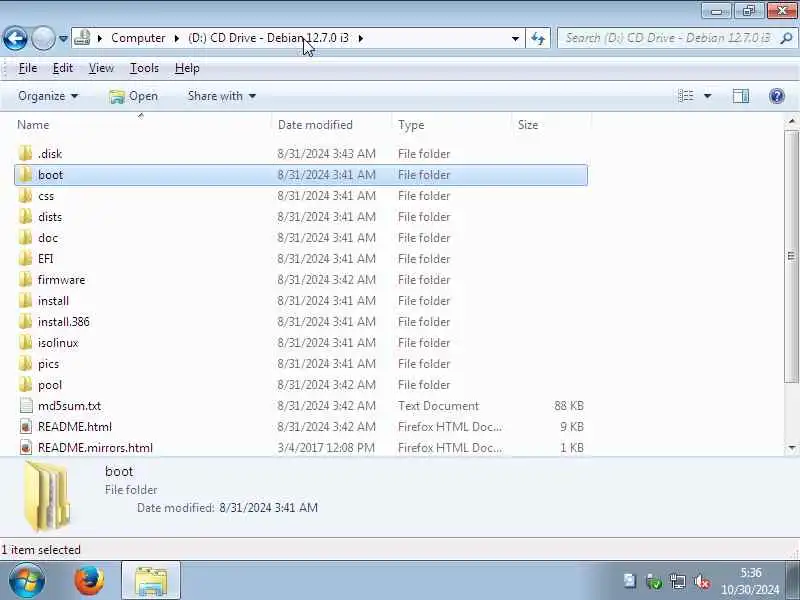The width and height of the screenshot is (800, 600).
Task: Click the Open toolbar button
Action: 134,96
